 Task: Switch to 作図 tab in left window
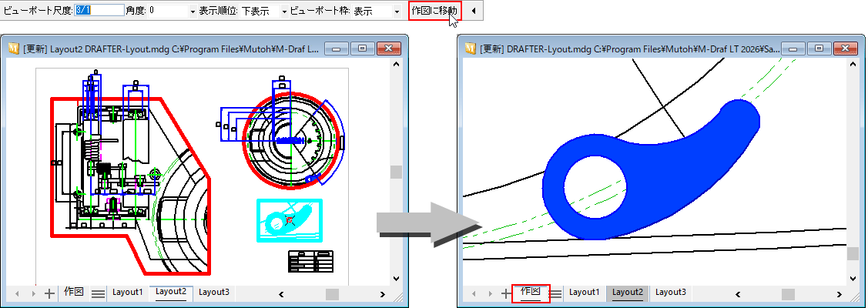pos(74,293)
